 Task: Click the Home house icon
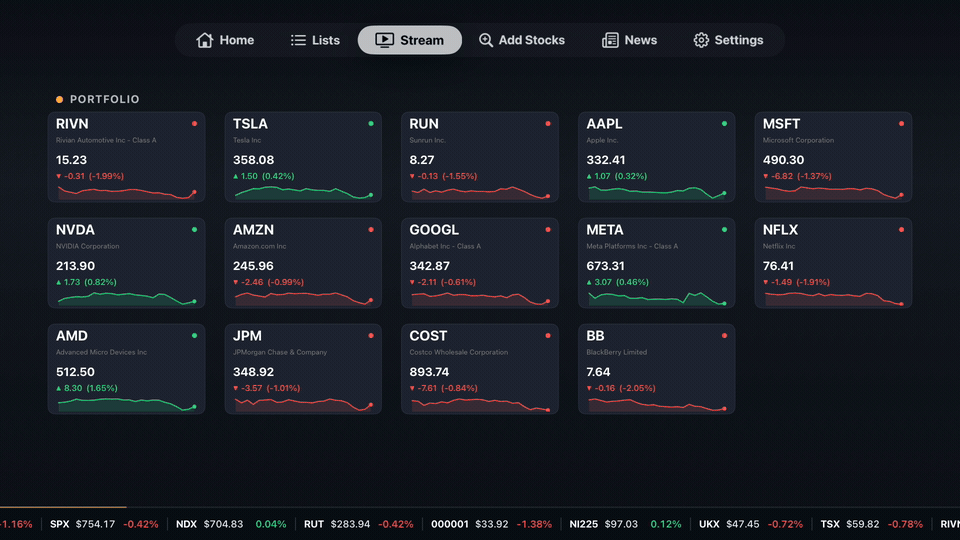pyautogui.click(x=204, y=40)
